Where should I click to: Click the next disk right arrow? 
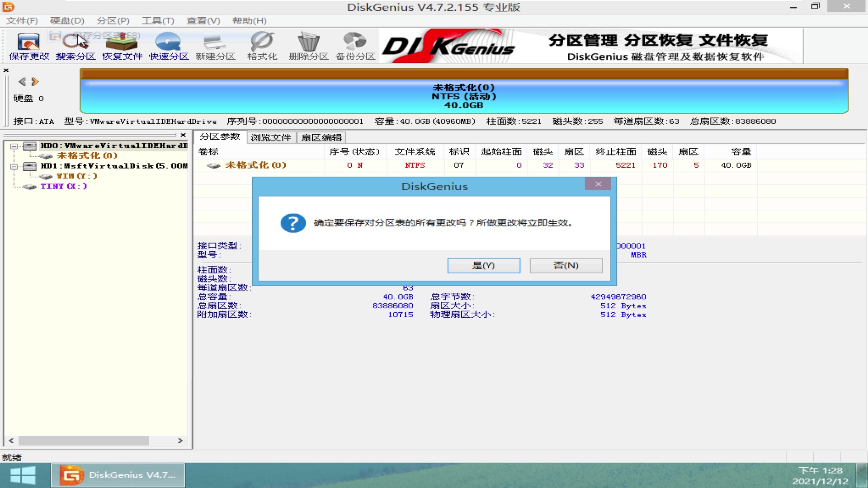click(x=35, y=81)
